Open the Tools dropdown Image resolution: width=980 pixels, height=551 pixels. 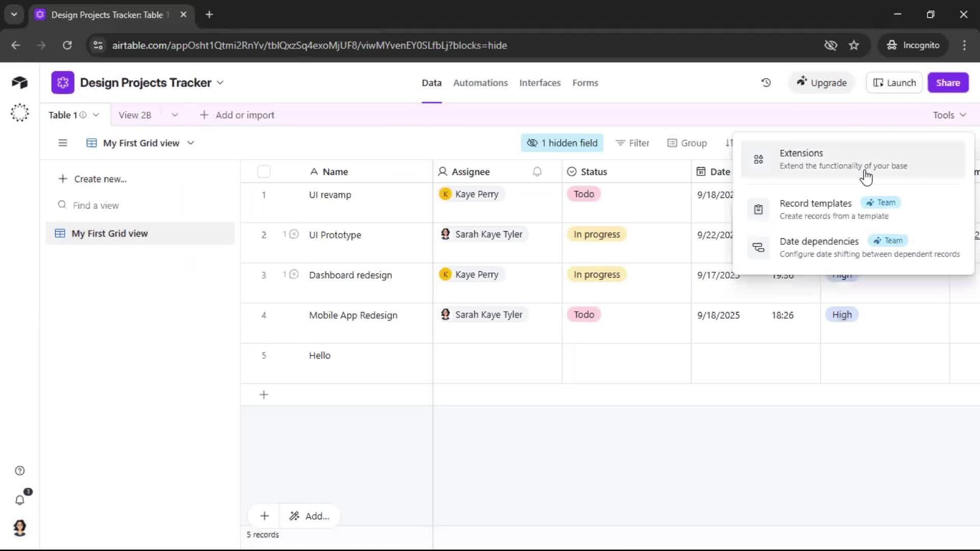[x=949, y=115]
